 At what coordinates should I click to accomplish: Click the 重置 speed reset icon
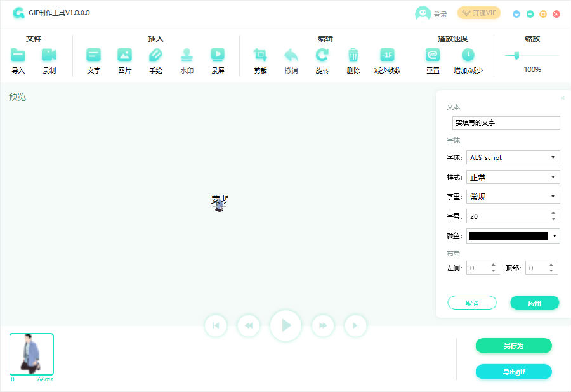pyautogui.click(x=433, y=55)
